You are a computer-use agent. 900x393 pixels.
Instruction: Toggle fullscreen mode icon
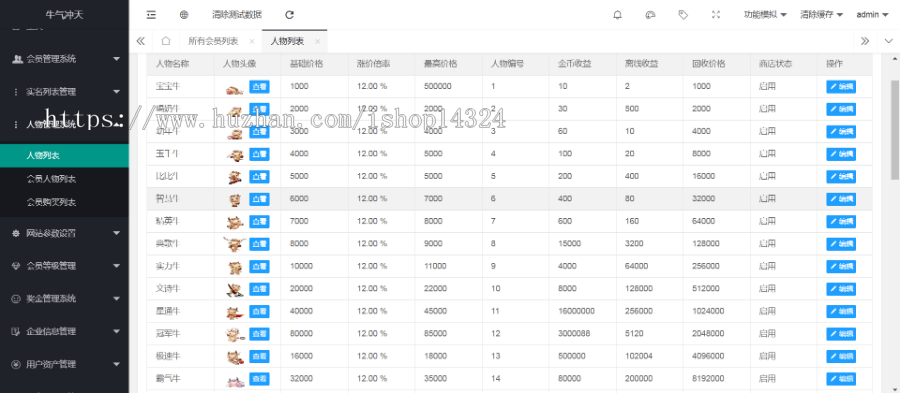click(716, 15)
